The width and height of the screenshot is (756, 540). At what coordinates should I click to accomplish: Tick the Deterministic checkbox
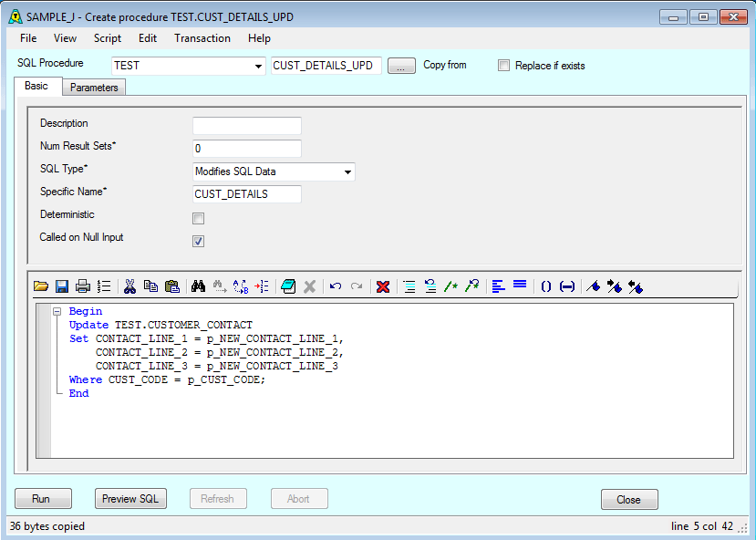pos(198,218)
